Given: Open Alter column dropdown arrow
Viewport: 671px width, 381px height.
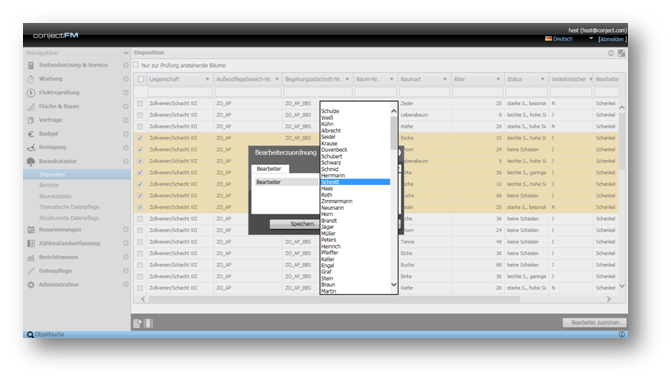Looking at the screenshot, I should pyautogui.click(x=498, y=79).
